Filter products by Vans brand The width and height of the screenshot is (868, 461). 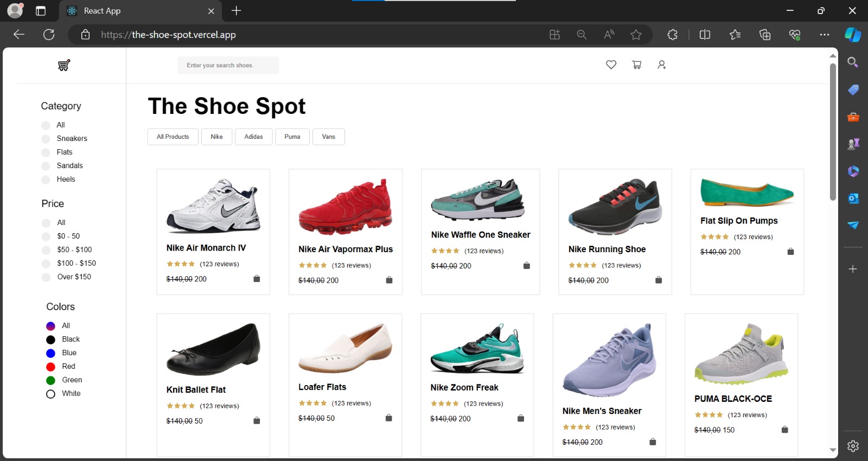point(329,137)
